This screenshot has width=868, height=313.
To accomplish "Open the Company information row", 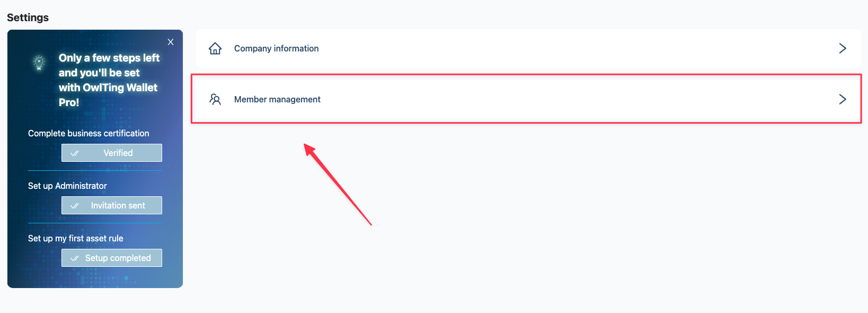I will point(529,48).
